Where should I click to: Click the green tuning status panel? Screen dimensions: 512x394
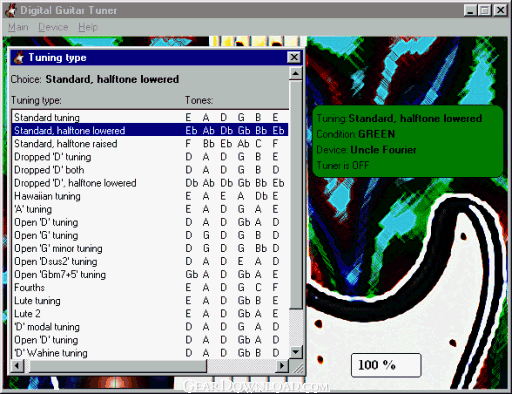tap(407, 141)
